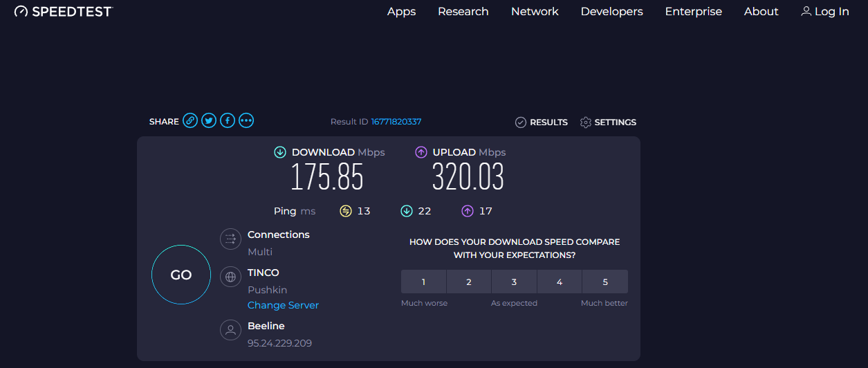
Task: Click Log In at top right
Action: pyautogui.click(x=824, y=12)
